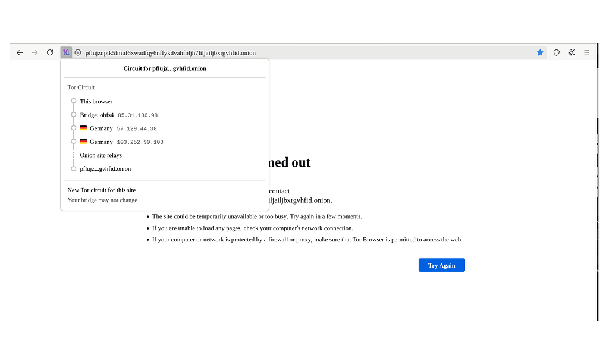Select the Germany relay 57.129.44.38 node
The width and height of the screenshot is (609, 364).
click(x=119, y=128)
